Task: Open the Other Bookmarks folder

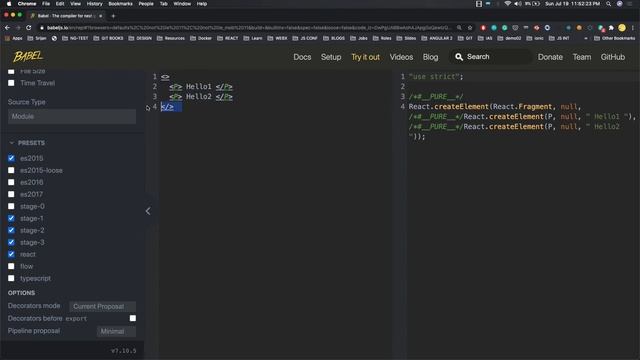Action: pos(614,38)
